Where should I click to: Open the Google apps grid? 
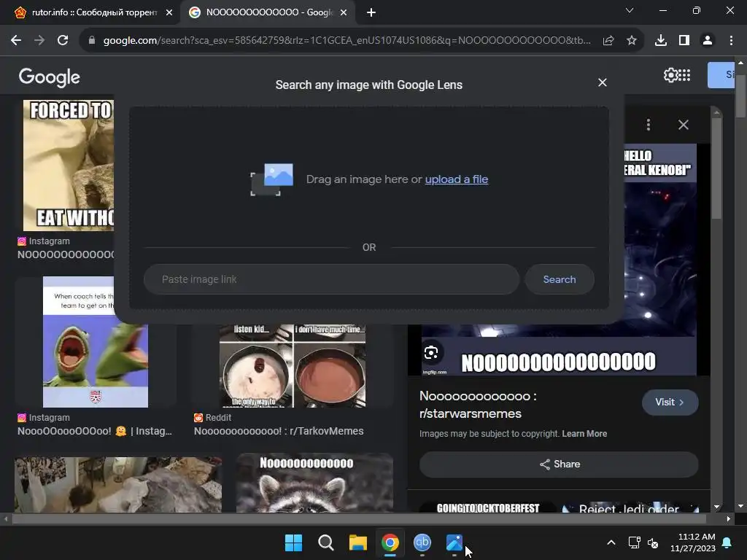pyautogui.click(x=684, y=75)
